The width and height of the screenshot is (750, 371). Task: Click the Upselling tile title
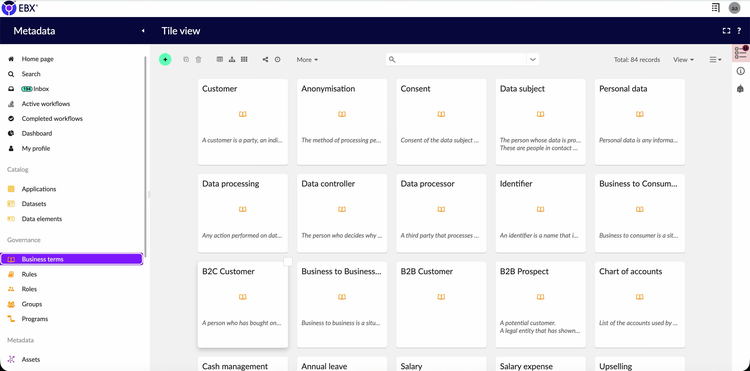tap(616, 366)
